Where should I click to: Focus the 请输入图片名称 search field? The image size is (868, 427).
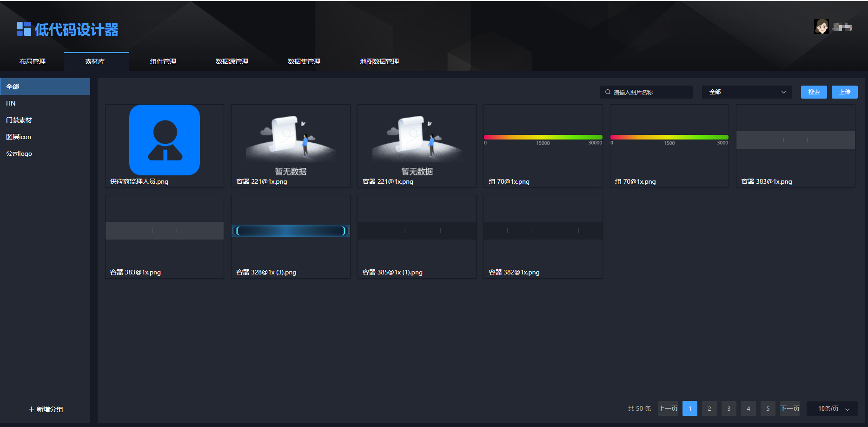click(x=646, y=92)
